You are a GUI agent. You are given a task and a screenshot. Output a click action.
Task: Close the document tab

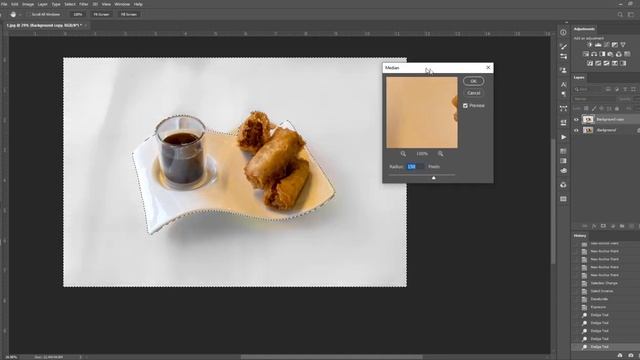point(86,25)
